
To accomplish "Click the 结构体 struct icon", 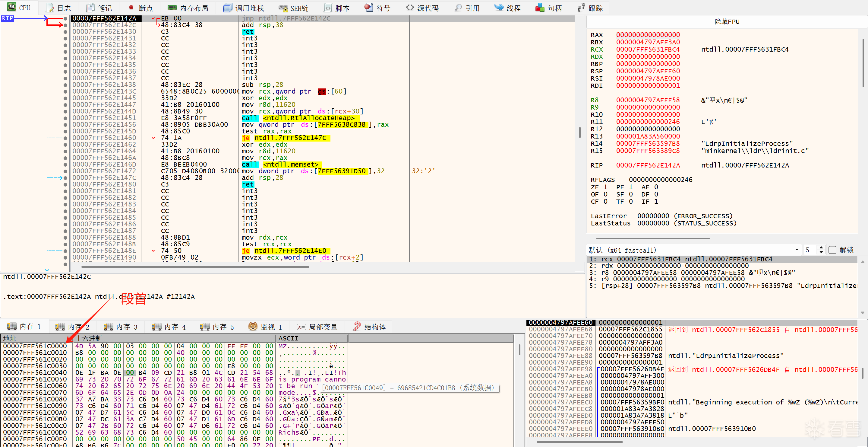I will click(357, 326).
